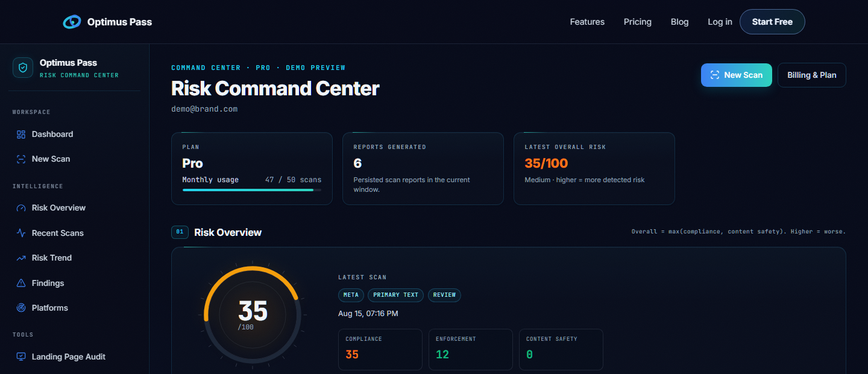Viewport: 868px width, 374px height.
Task: Click the Latest Overall Risk card
Action: [594, 168]
